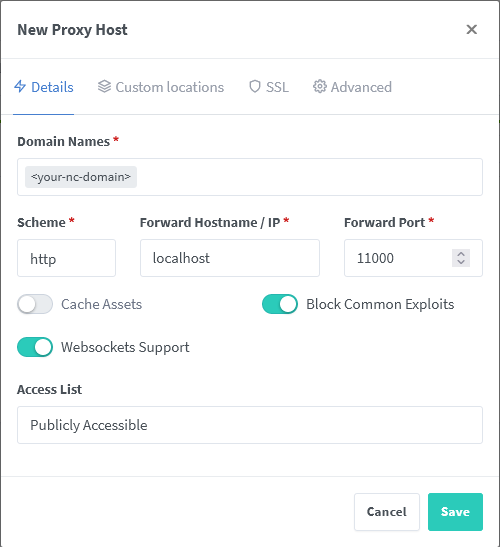Close the New Proxy Host dialog
500x547 pixels.
(x=471, y=30)
